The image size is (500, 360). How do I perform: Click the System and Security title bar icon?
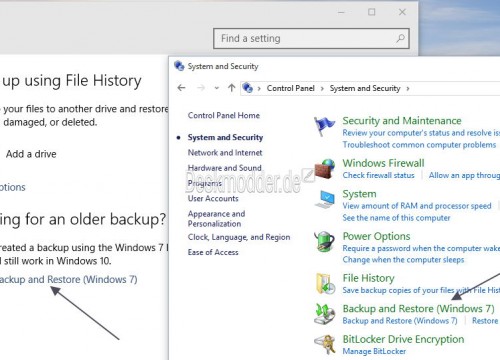pos(179,66)
